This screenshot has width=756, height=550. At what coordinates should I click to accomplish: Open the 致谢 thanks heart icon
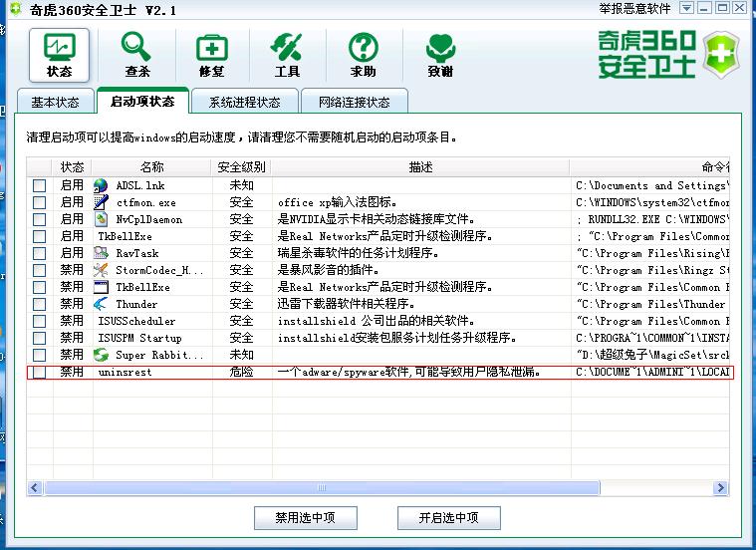pyautogui.click(x=440, y=55)
